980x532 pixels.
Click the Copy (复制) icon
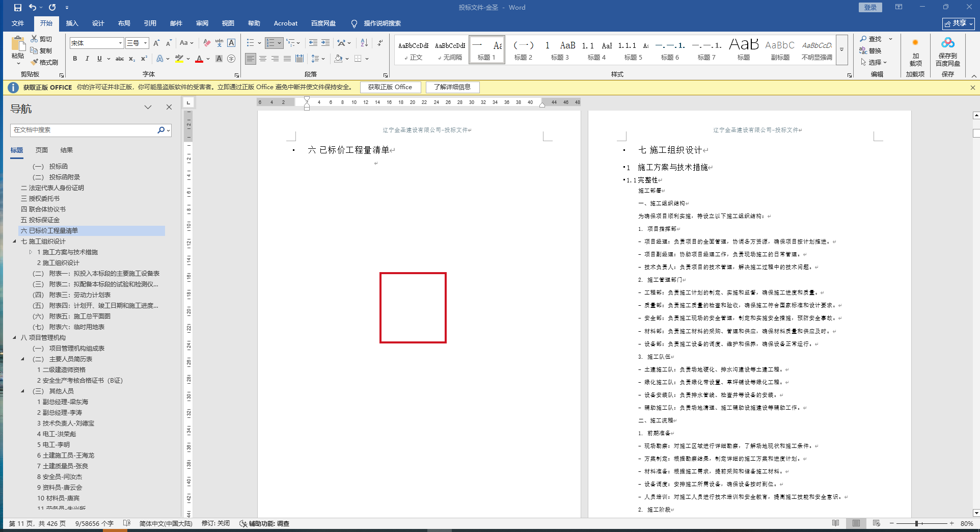(34, 50)
